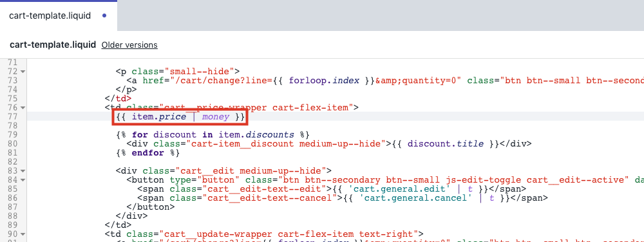Click the '{% endfor %}' statement
The height and width of the screenshot is (242, 644).
(148, 153)
